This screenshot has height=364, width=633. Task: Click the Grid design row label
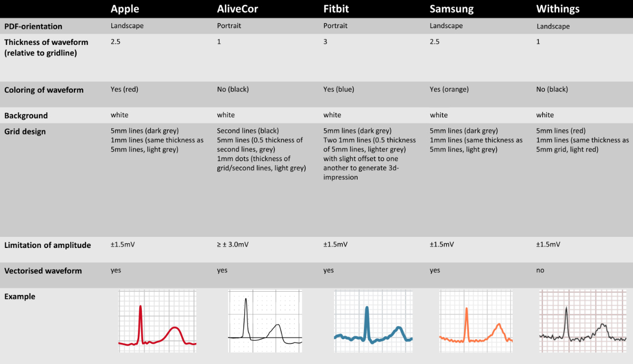point(25,131)
